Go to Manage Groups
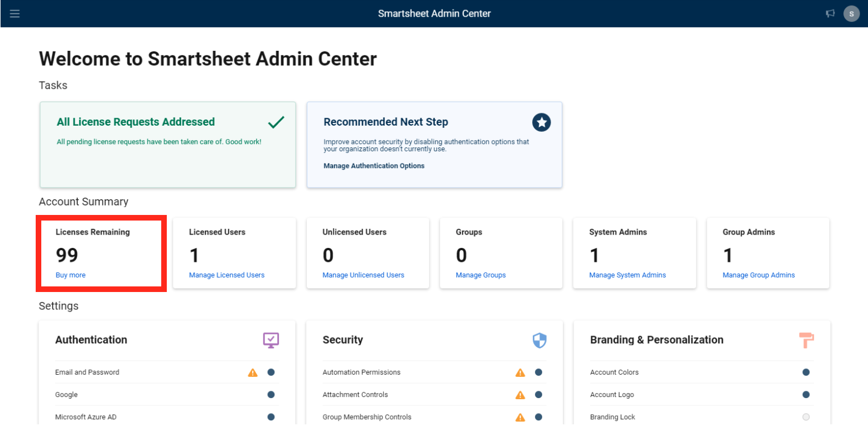Viewport: 868px width, 426px height. pos(481,275)
